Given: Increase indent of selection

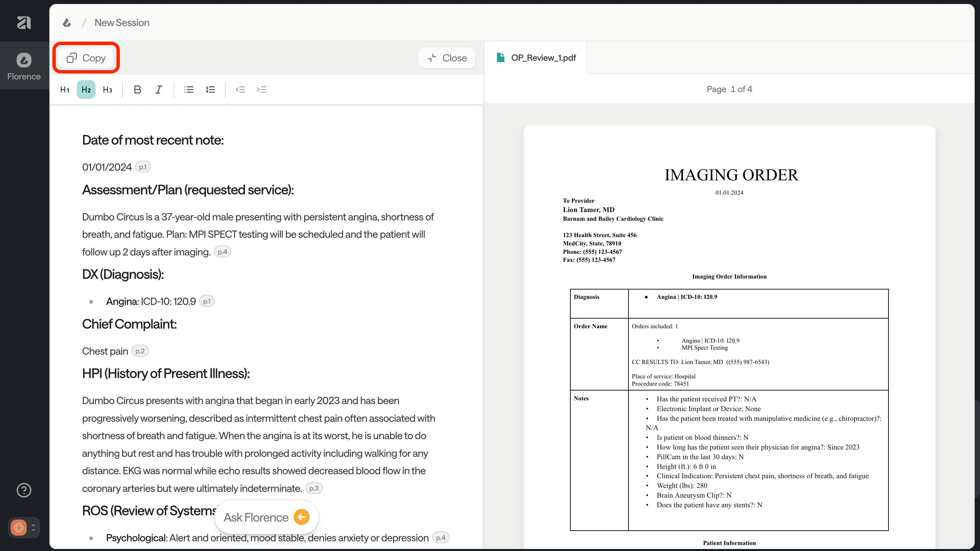Looking at the screenshot, I should tap(261, 89).
